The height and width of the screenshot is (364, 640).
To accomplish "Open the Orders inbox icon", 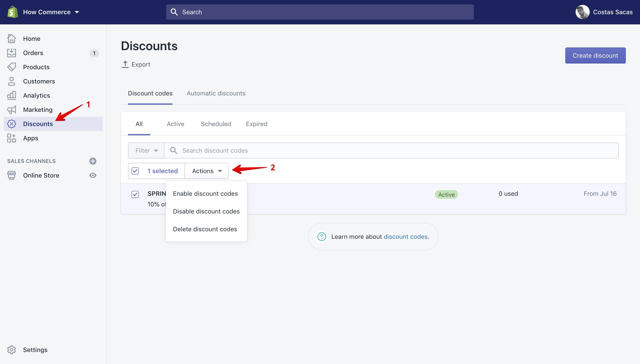I will point(12,53).
